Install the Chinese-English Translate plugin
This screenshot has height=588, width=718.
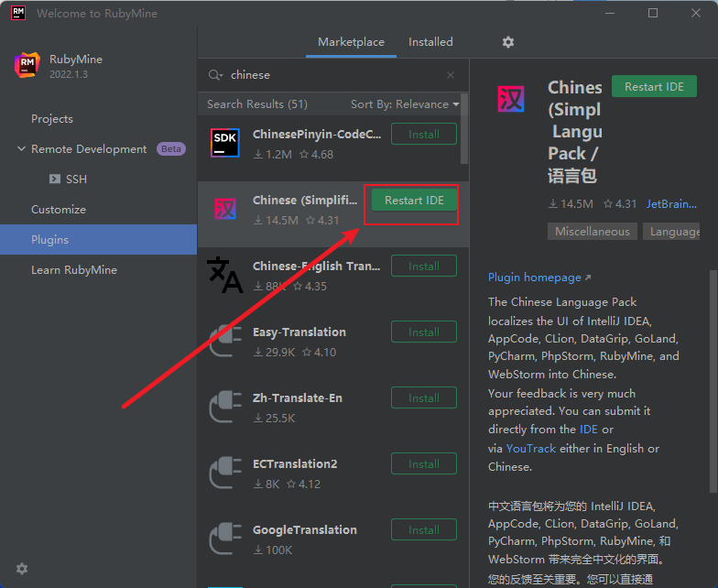(423, 266)
